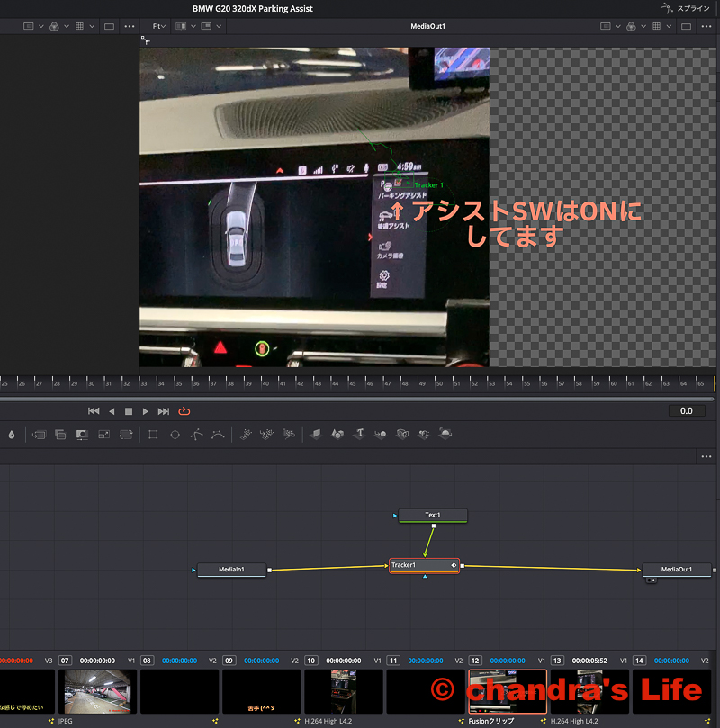Viewport: 720px width, 728px height.
Task: Add a Transform node from toolbar
Action: point(126,435)
